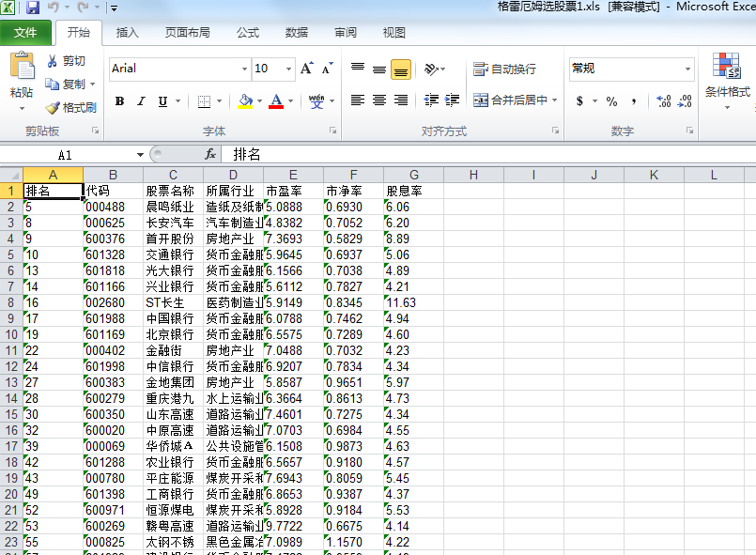Click the Redo icon in quick access toolbar
The height and width of the screenshot is (555, 756).
point(83,8)
